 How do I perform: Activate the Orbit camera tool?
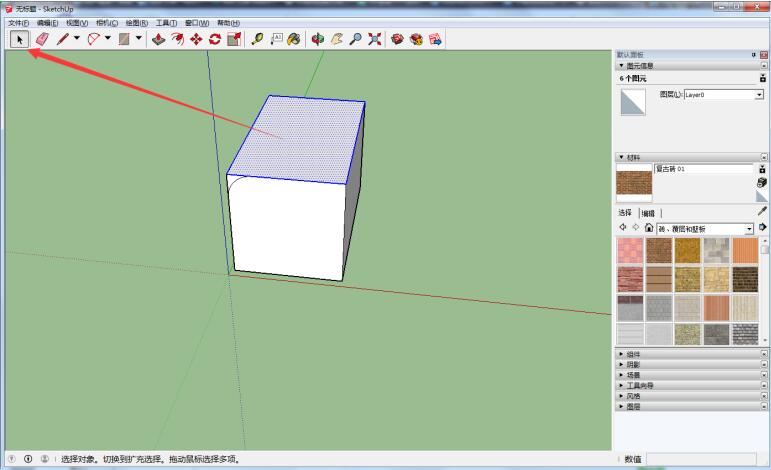point(319,39)
